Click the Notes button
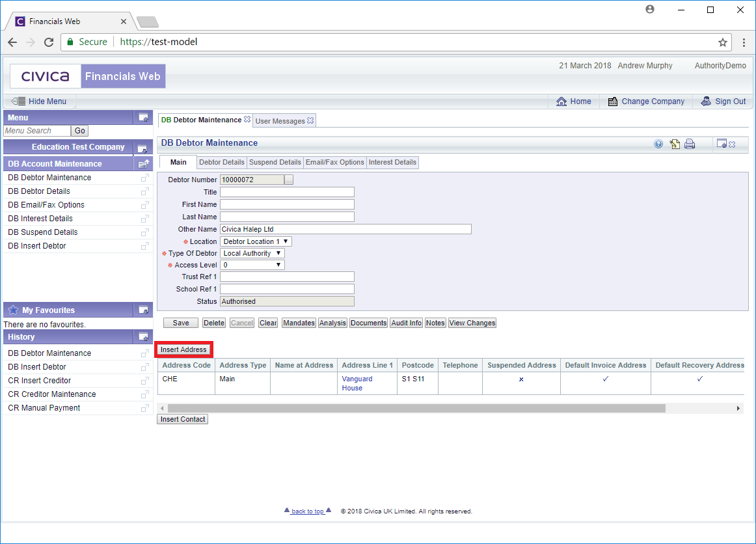Image resolution: width=756 pixels, height=544 pixels. pos(435,323)
